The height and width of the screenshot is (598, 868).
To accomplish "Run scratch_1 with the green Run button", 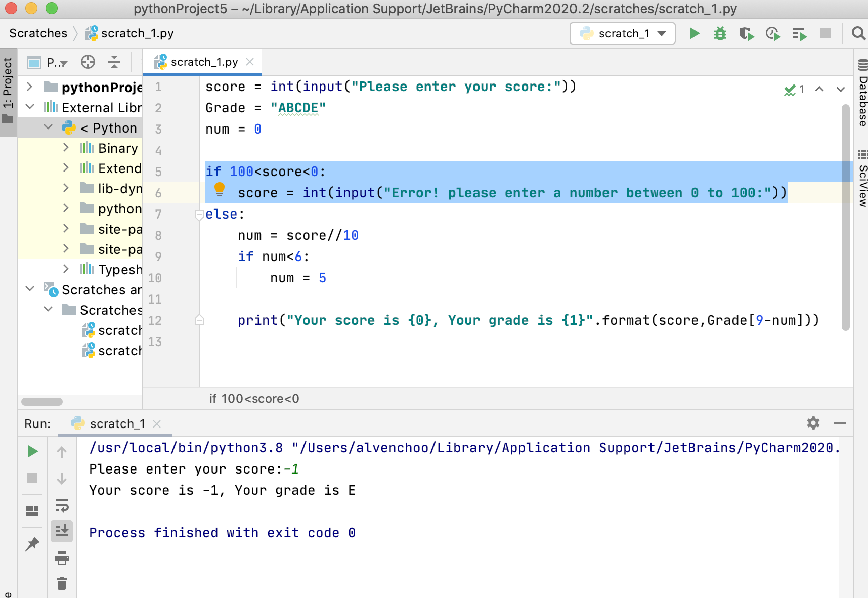I will [695, 33].
